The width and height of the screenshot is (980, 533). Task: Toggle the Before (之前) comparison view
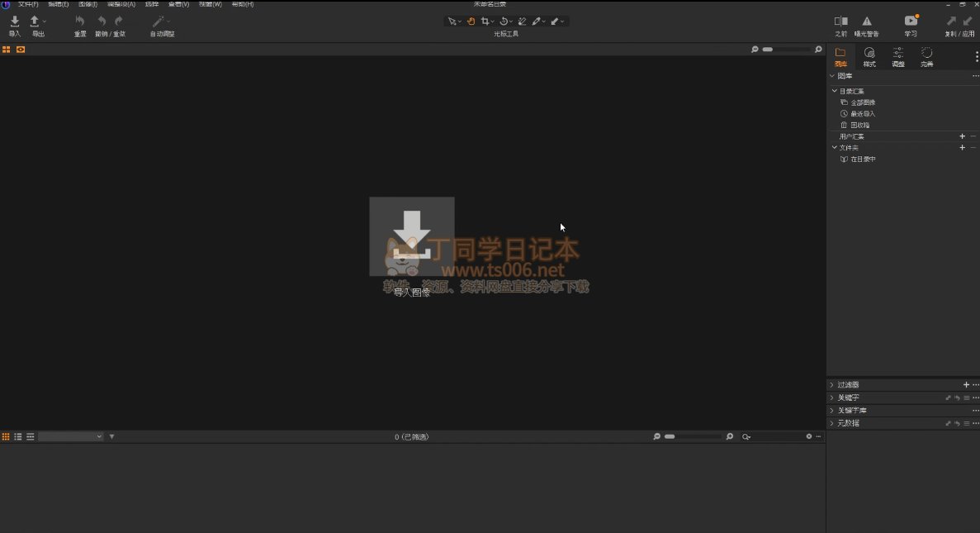point(840,21)
